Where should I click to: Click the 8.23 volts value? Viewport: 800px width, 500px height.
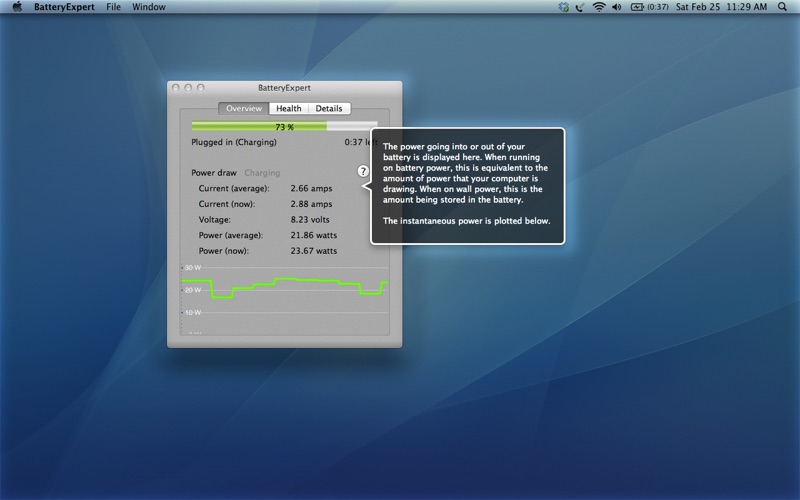tap(310, 219)
